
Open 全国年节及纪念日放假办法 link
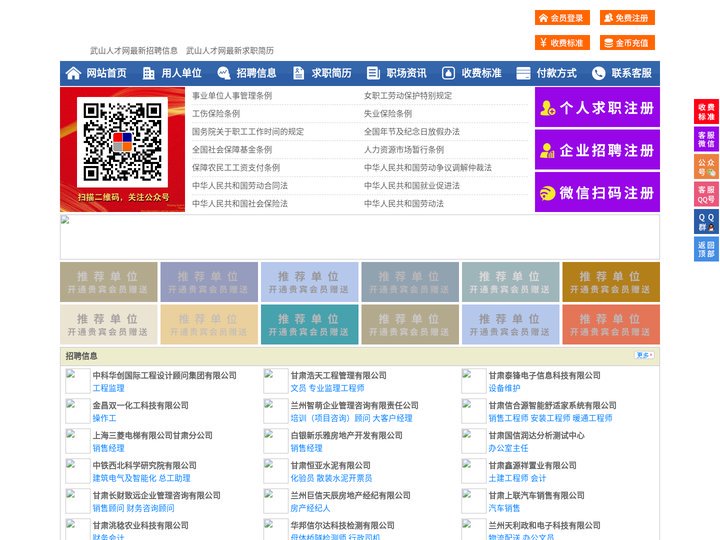[412, 131]
